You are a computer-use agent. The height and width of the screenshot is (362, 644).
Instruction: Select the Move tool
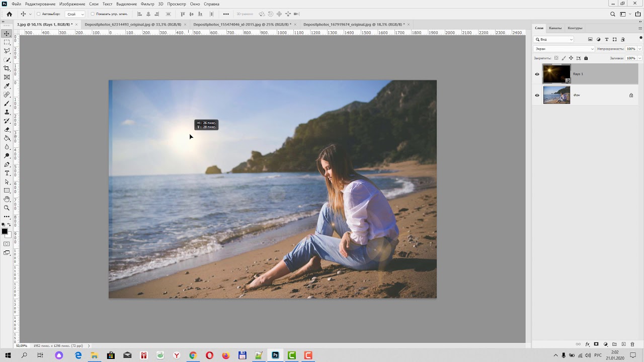[x=7, y=33]
